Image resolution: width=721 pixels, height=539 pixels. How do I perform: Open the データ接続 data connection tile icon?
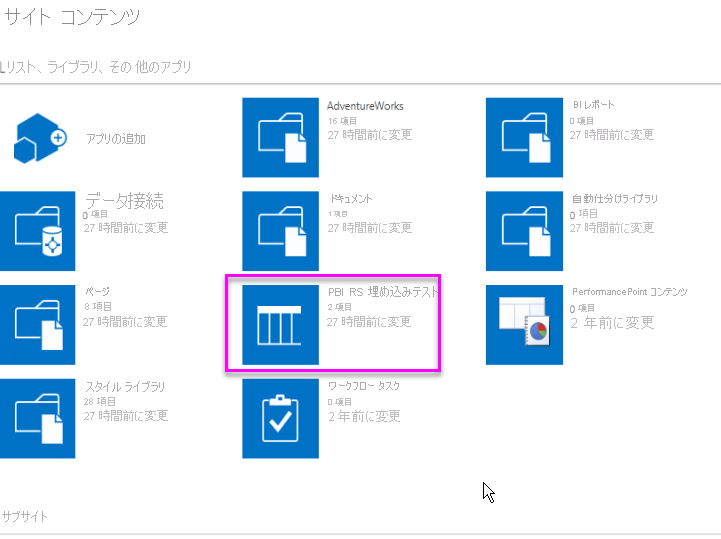coord(37,231)
